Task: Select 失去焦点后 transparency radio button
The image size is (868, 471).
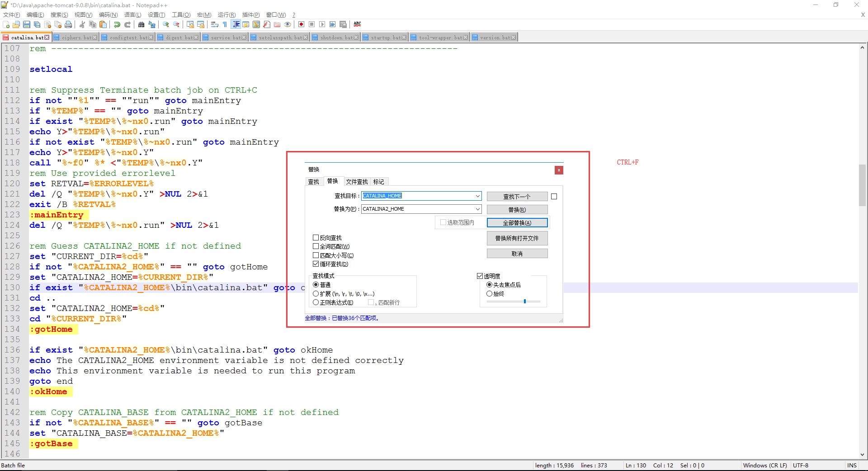Action: pos(489,285)
